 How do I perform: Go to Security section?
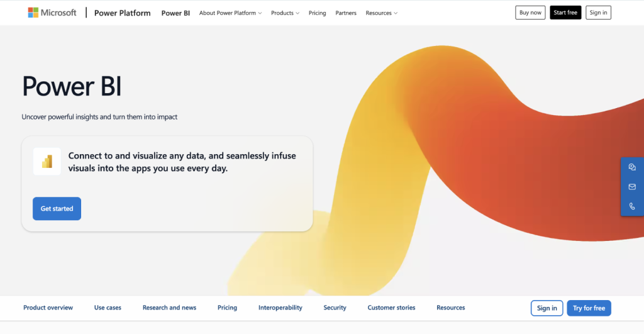tap(335, 308)
